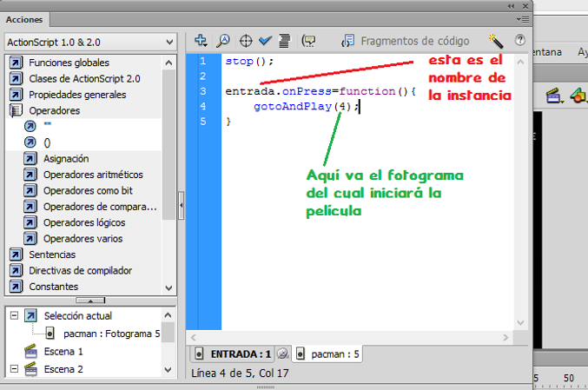Image resolution: width=588 pixels, height=390 pixels.
Task: Expand Sentencias category
Action: tap(43, 254)
